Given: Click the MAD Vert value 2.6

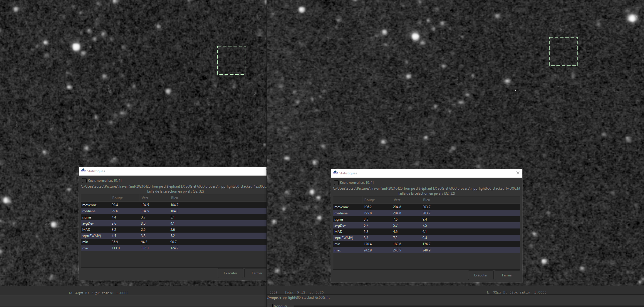Looking at the screenshot, I should (143, 230).
